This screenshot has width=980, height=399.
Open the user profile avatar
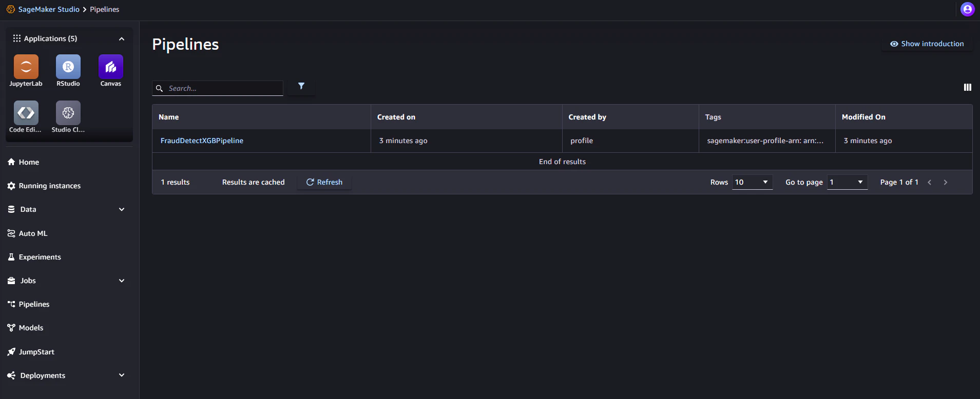(967, 9)
